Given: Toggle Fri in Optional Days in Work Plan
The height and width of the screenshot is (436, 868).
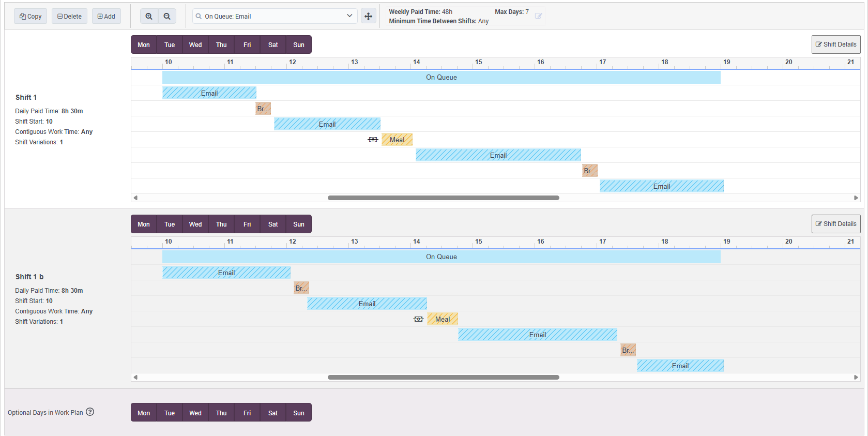Looking at the screenshot, I should 247,412.
